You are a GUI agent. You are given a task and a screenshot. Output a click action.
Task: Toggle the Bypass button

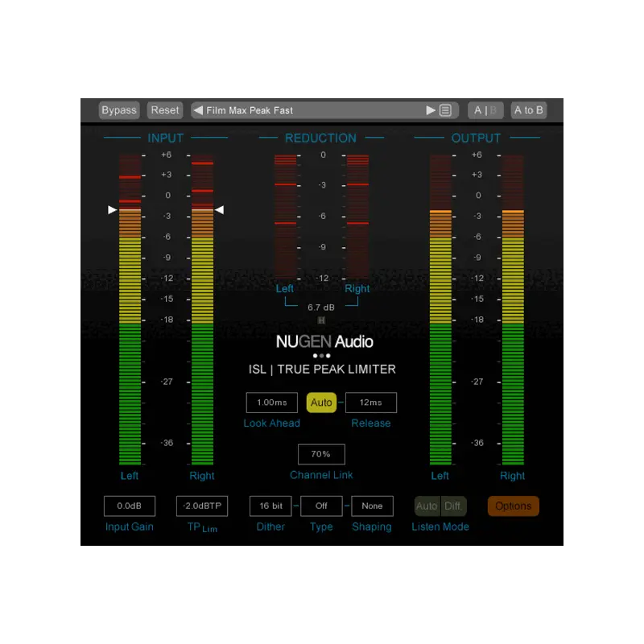click(x=119, y=110)
